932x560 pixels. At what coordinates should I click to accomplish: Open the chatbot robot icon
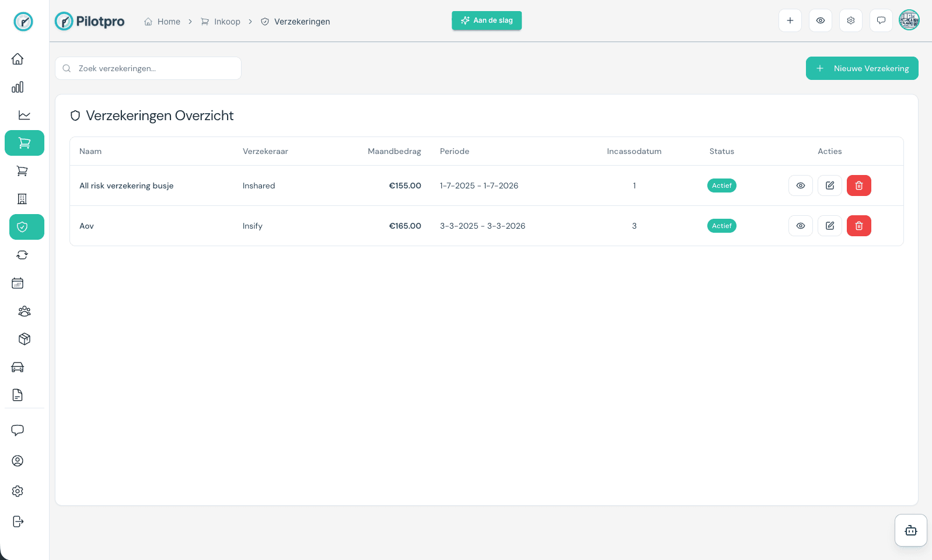910,530
